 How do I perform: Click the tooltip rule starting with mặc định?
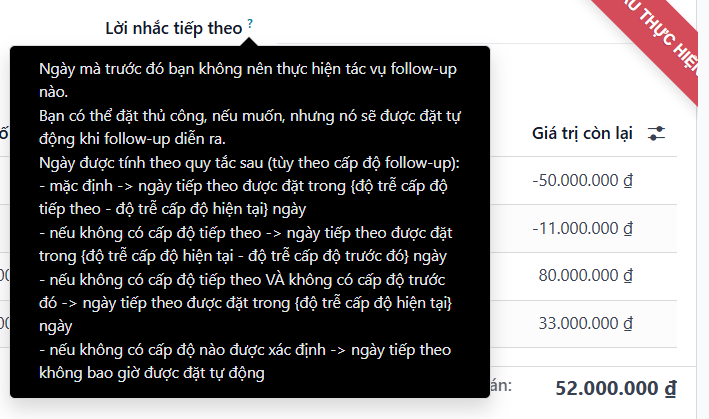(243, 198)
